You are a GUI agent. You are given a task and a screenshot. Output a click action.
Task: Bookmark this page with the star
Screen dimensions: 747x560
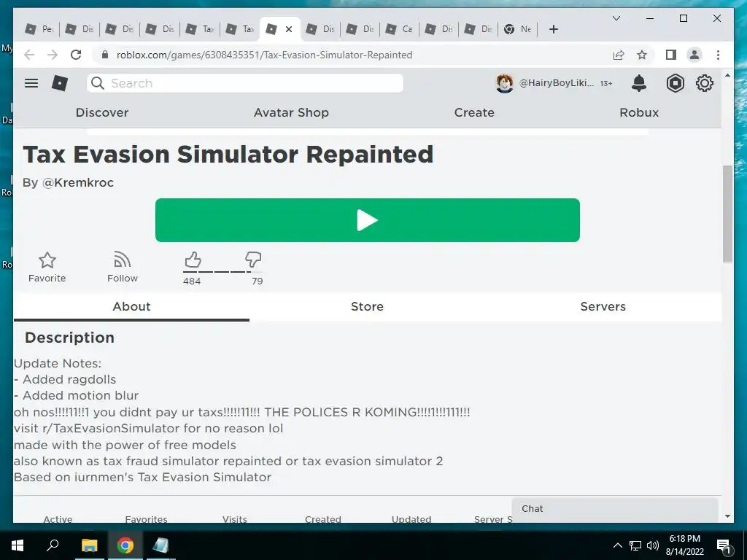coord(642,55)
